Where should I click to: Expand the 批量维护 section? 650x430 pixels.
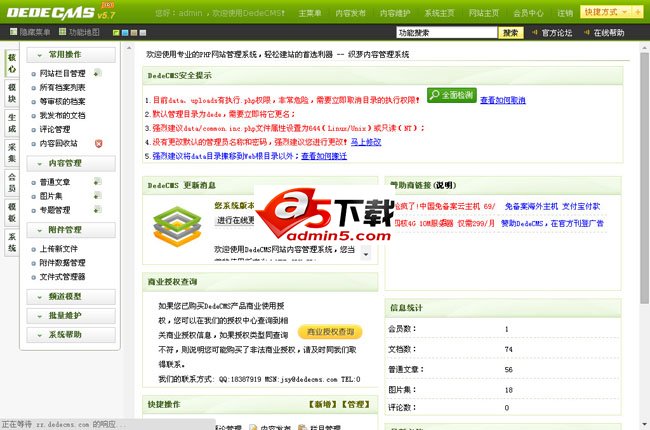tap(71, 316)
